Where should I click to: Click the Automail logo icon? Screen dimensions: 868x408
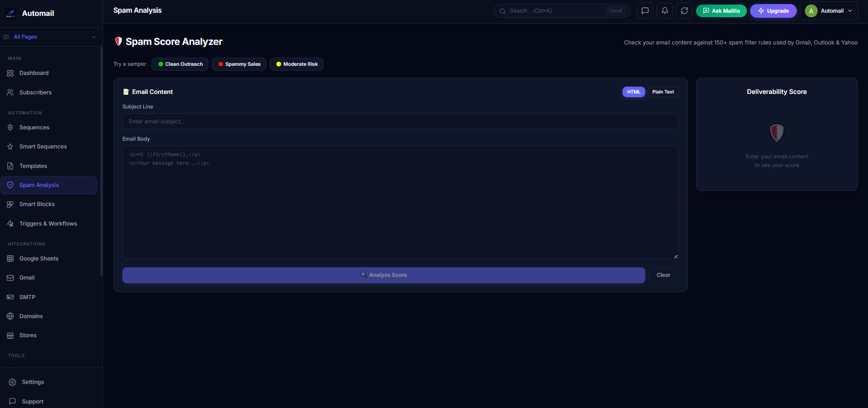10,14
